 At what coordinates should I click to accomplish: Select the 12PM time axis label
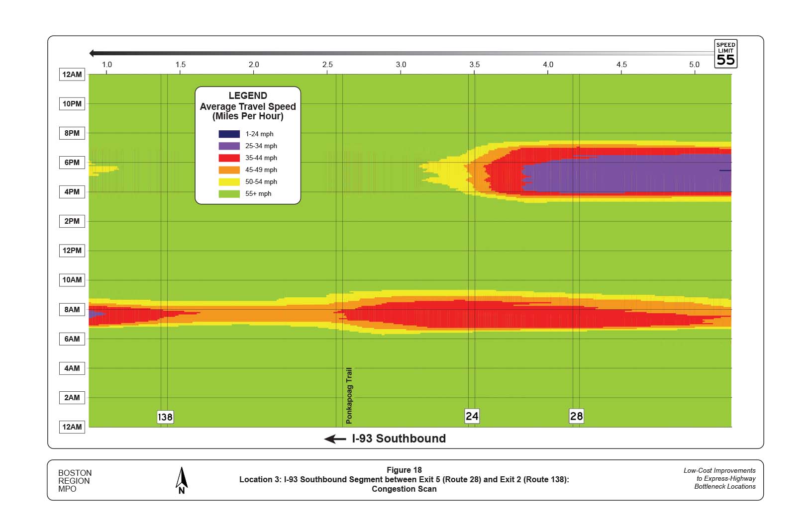point(72,251)
